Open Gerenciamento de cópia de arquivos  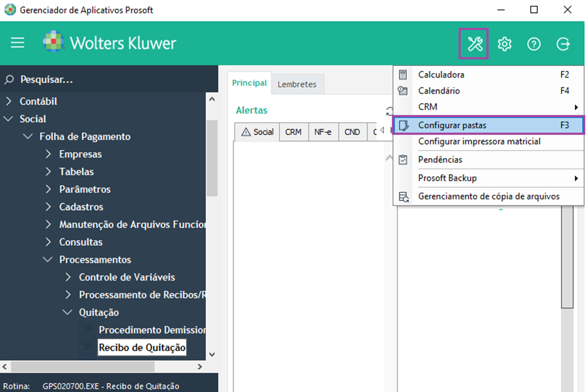(489, 197)
